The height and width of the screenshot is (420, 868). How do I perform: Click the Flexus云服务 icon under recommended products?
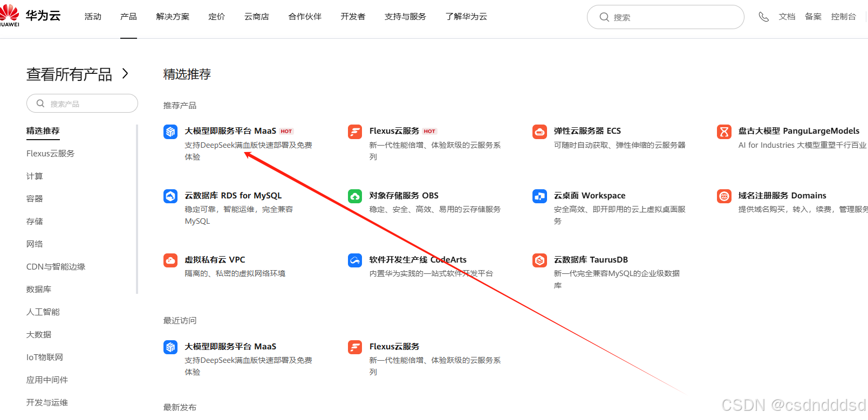pos(355,132)
